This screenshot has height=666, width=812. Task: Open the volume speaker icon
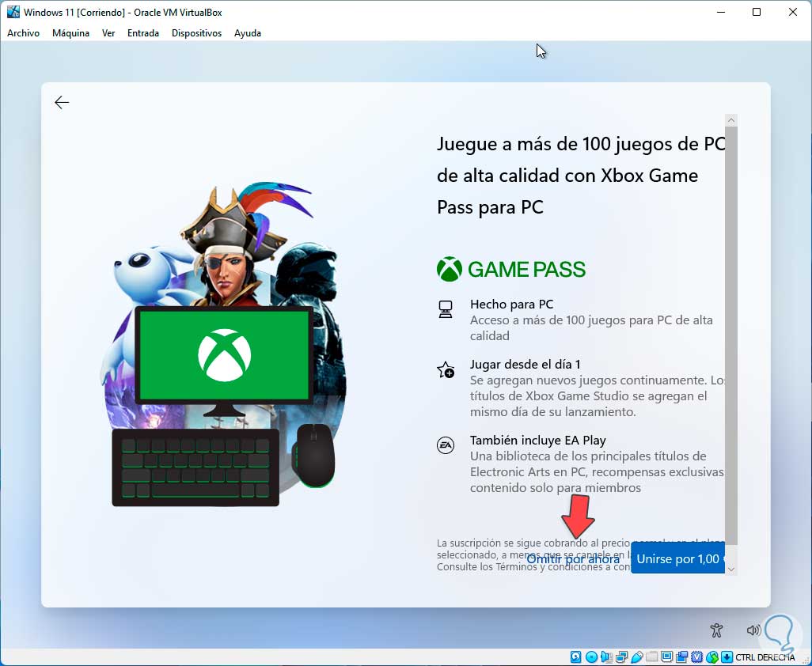point(753,630)
